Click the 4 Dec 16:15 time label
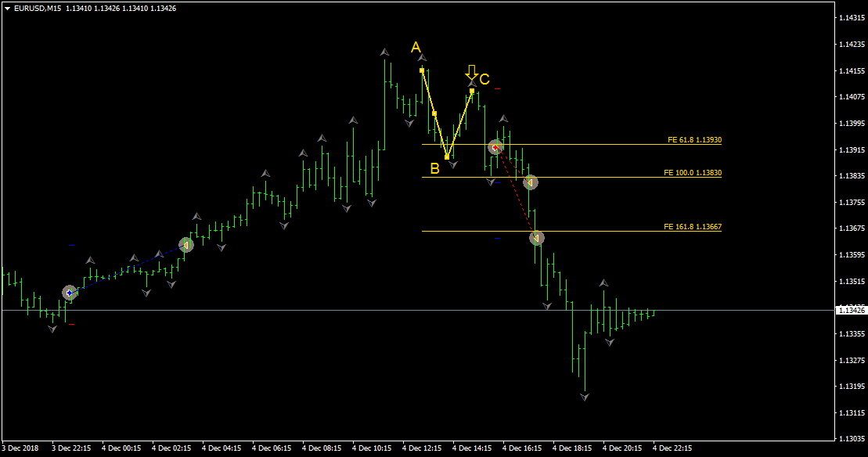Image resolution: width=868 pixels, height=457 pixels. [522, 448]
